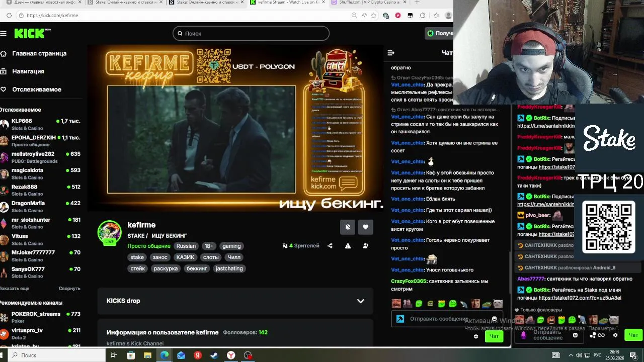Open the KLP666 followed channel

click(x=40, y=124)
